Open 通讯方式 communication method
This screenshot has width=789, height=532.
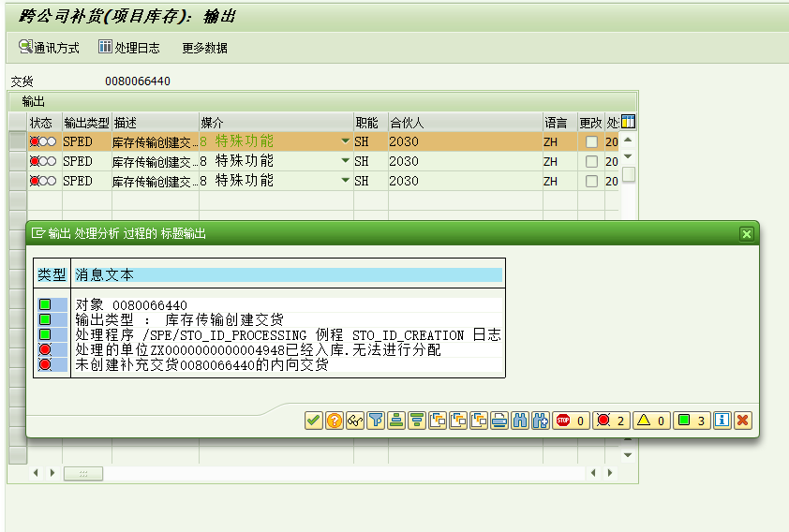(x=49, y=47)
